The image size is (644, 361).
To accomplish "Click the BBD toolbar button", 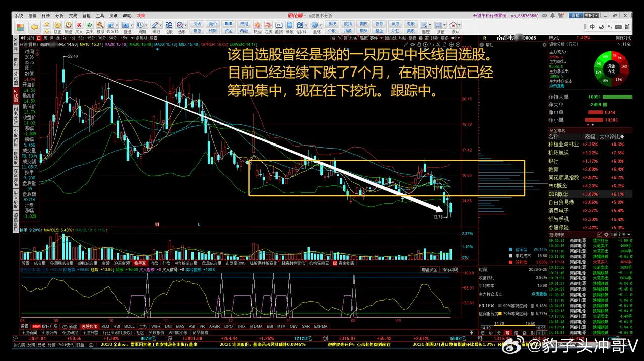I will [x=228, y=24].
